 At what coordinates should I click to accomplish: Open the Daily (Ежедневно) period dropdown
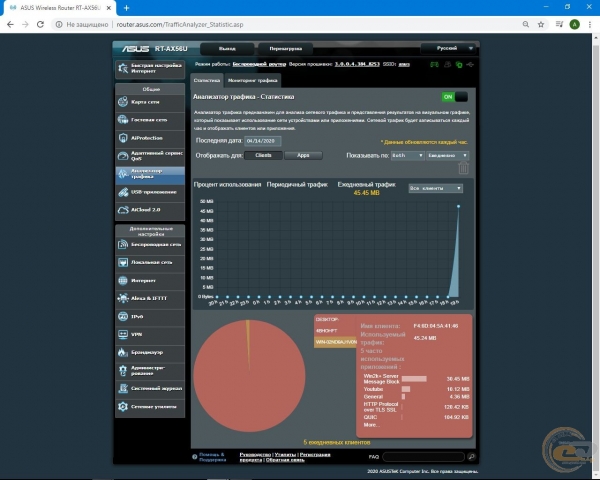click(x=447, y=155)
